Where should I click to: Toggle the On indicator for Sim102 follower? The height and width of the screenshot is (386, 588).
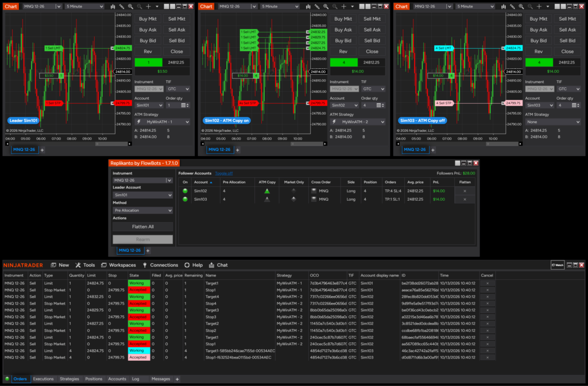pyautogui.click(x=185, y=191)
